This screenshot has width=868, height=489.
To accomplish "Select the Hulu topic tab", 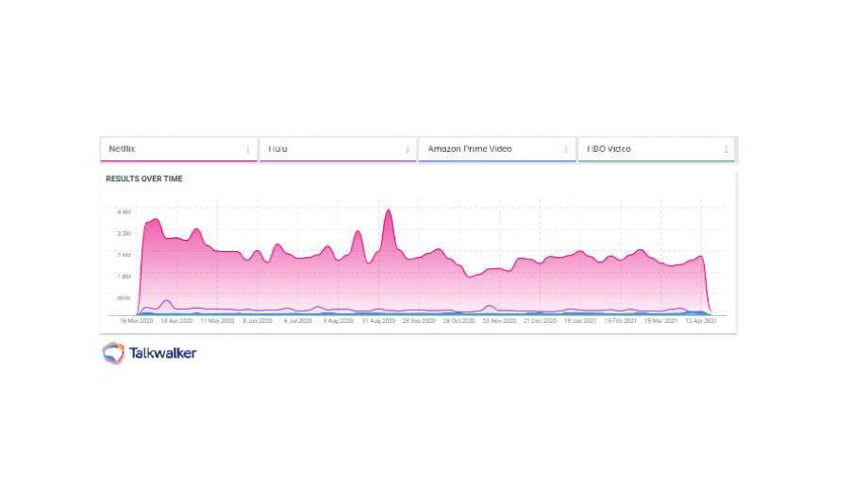I will pos(338,149).
